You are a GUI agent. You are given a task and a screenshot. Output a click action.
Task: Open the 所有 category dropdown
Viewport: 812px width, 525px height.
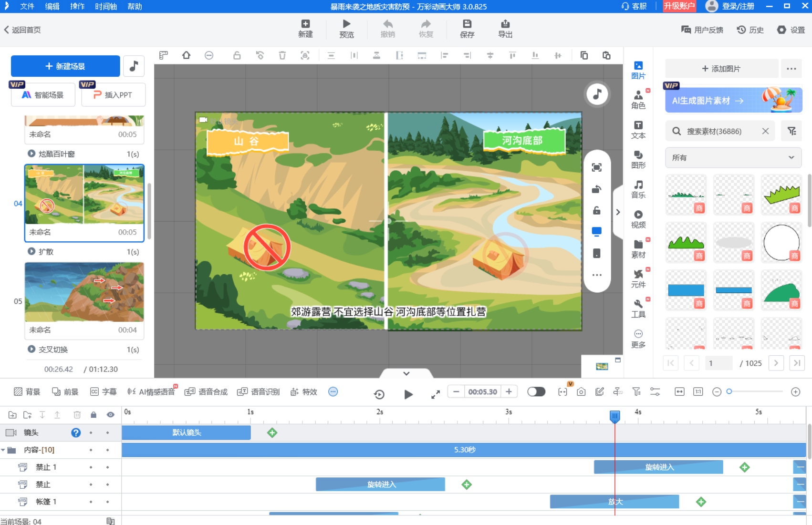733,158
